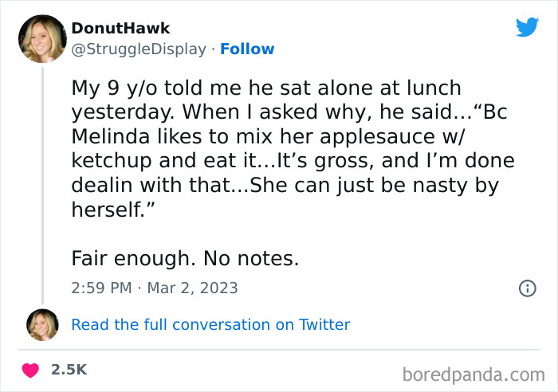Screen dimensions: 558x392
Task: Click the "Mar 2, 2023" date text
Action: (x=191, y=288)
